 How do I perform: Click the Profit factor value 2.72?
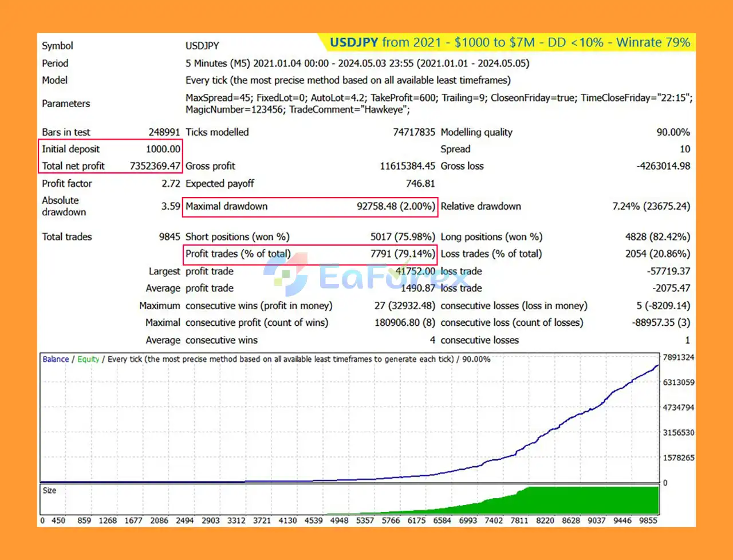pyautogui.click(x=171, y=184)
